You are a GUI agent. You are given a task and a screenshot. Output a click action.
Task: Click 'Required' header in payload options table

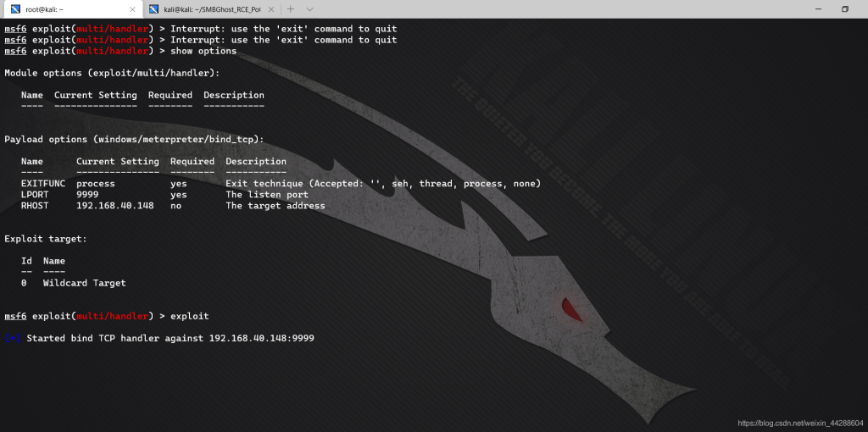point(192,162)
